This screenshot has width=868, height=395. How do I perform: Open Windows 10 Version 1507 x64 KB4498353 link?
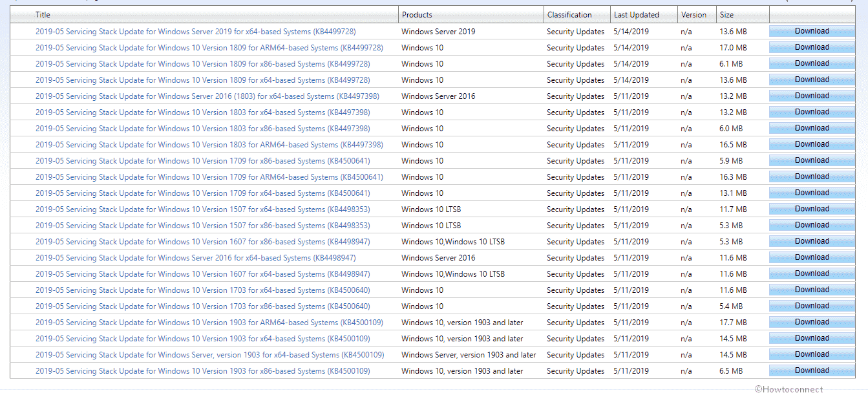tap(203, 209)
